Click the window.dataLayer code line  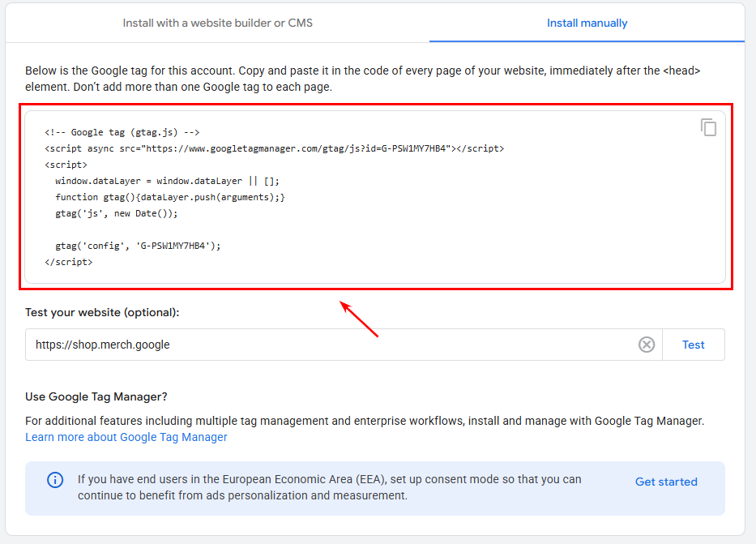[167, 181]
